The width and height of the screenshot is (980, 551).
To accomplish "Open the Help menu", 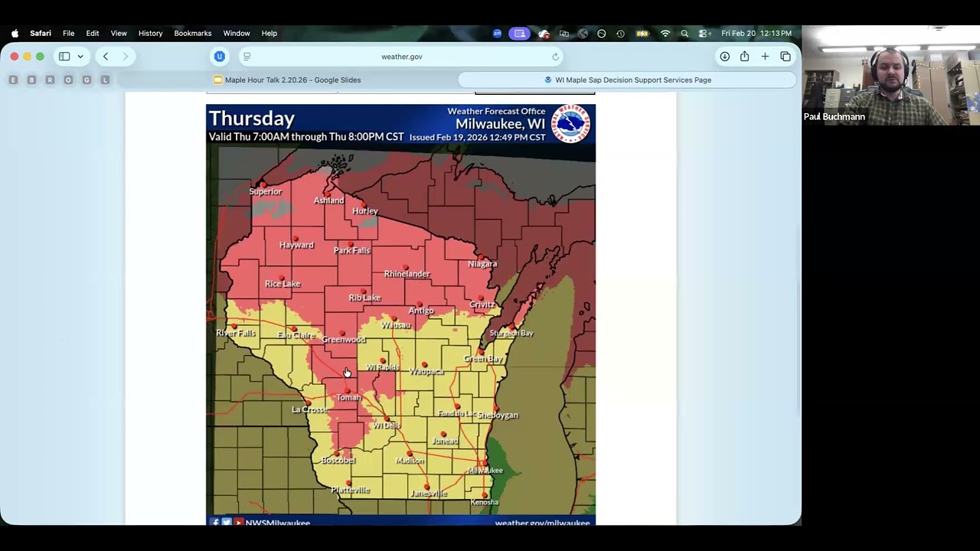I will (269, 33).
